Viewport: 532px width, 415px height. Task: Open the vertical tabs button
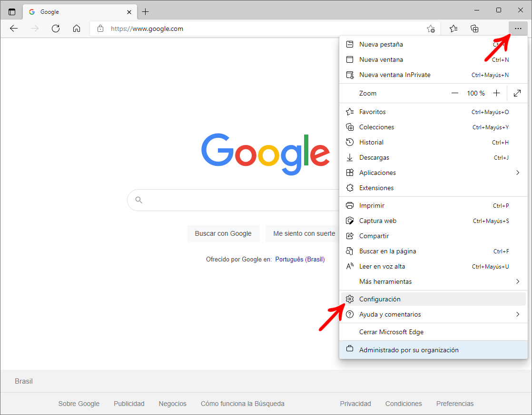12,12
